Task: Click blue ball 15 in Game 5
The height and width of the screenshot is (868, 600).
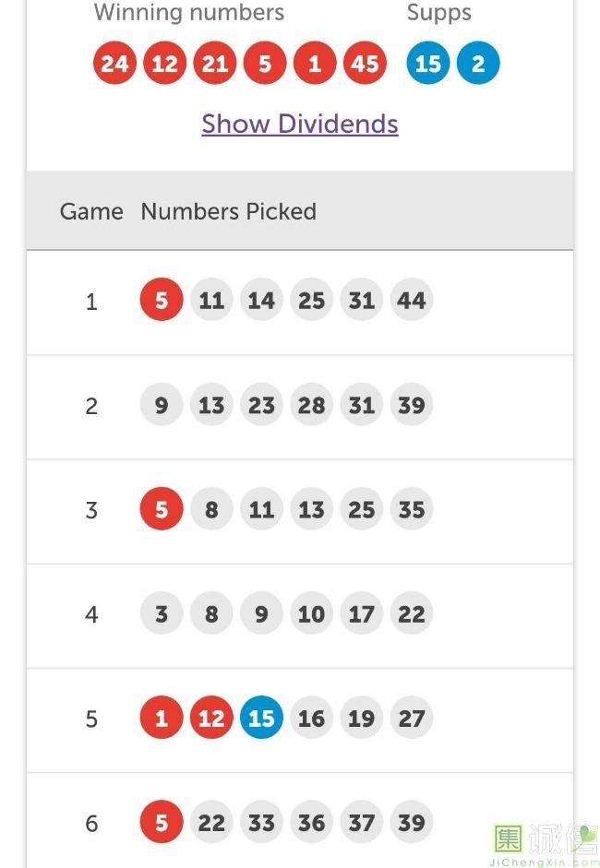Action: pos(261,719)
